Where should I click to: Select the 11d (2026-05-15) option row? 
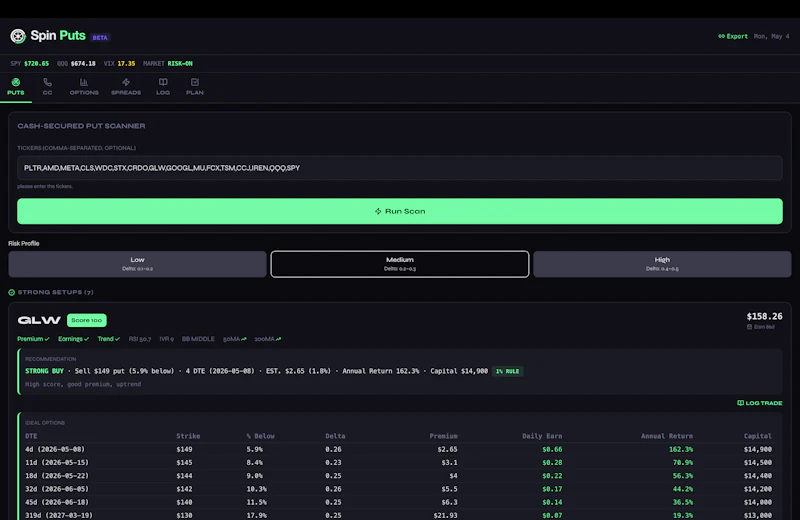pos(398,462)
